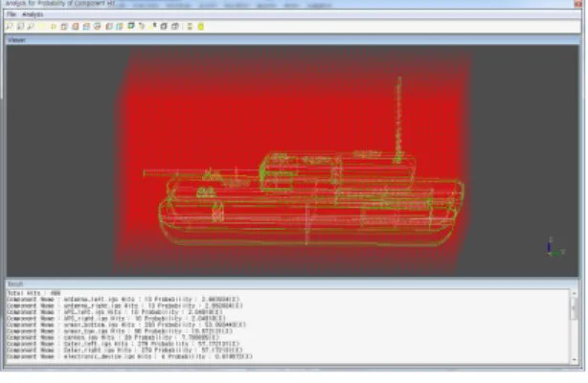
Task: Select the electronic_device result line
Action: 129,357
